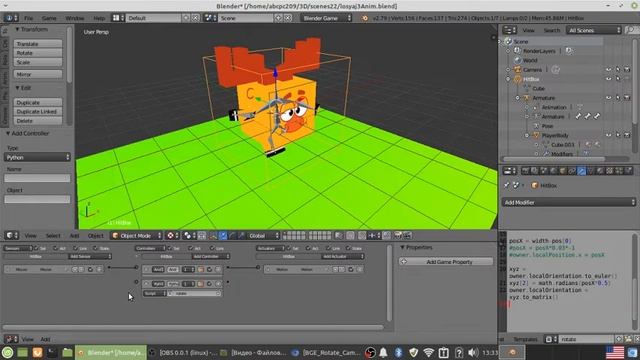Toggle visibility of the Armature object in the outliner

point(609,98)
